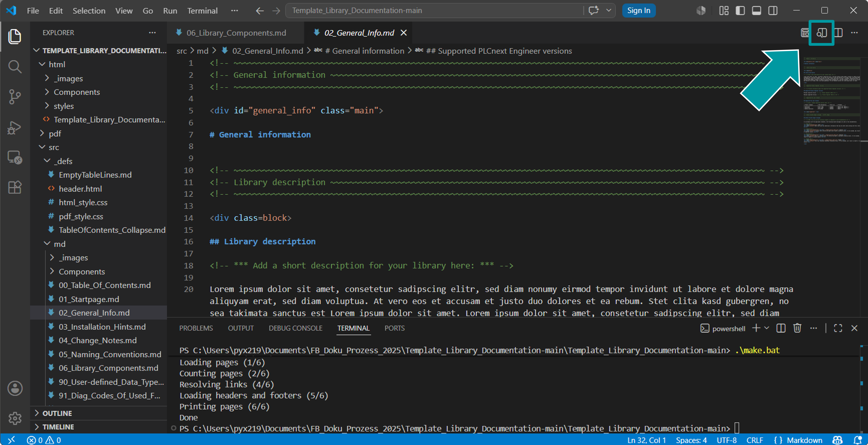Expand the TIMELINE section
The image size is (868, 445).
[x=98, y=426]
